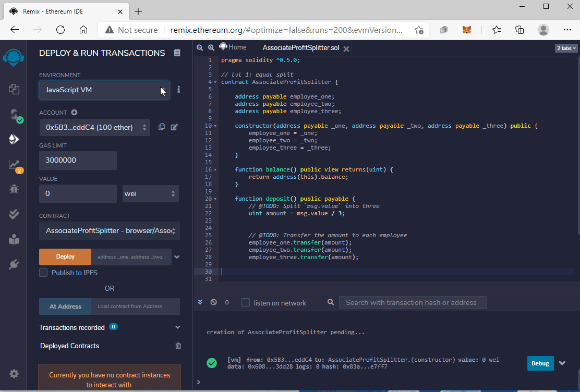The height and width of the screenshot is (392, 580).
Task: Create a new account with plus icon
Action: tap(75, 113)
